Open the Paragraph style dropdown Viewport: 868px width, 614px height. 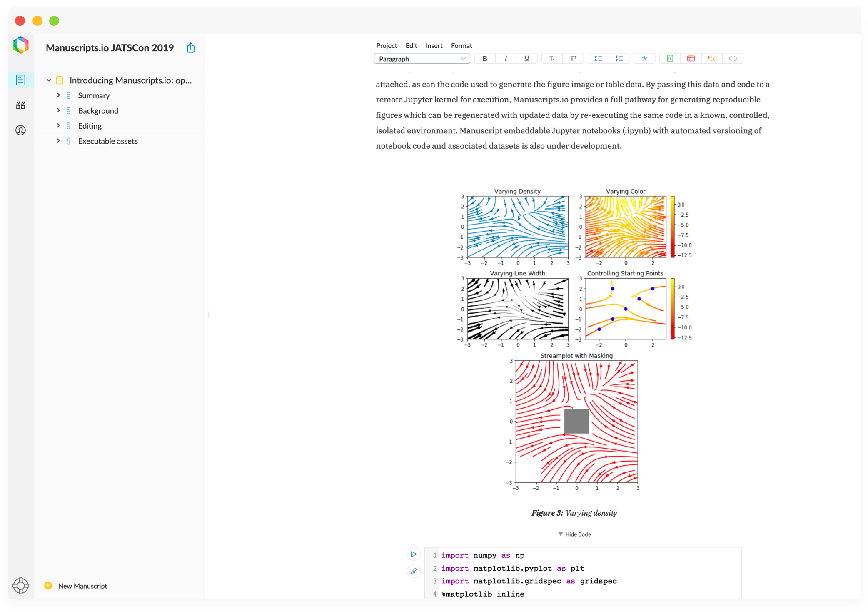point(422,59)
